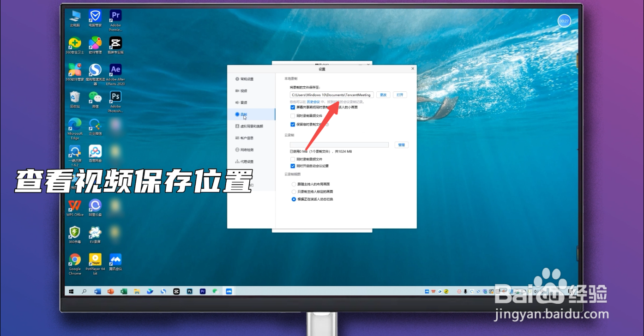Viewport: 644px width, 336px height.
Task: Open 360安全卫士 desktop icon
Action: 75,46
